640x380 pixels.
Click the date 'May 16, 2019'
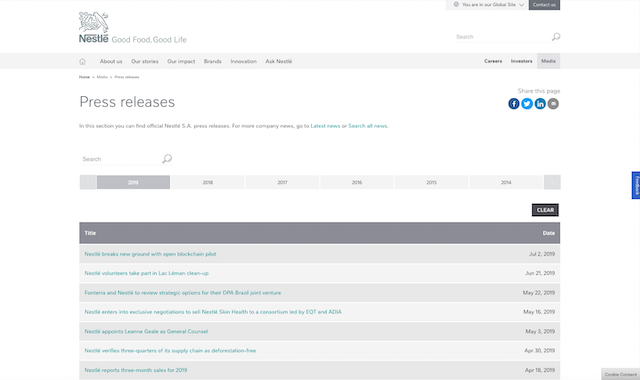point(539,312)
